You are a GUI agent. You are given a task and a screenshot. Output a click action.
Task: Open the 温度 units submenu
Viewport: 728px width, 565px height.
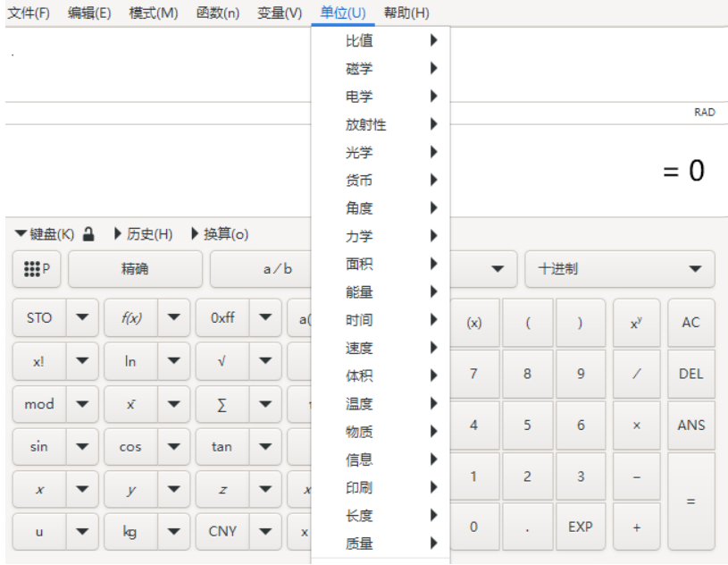[381, 404]
